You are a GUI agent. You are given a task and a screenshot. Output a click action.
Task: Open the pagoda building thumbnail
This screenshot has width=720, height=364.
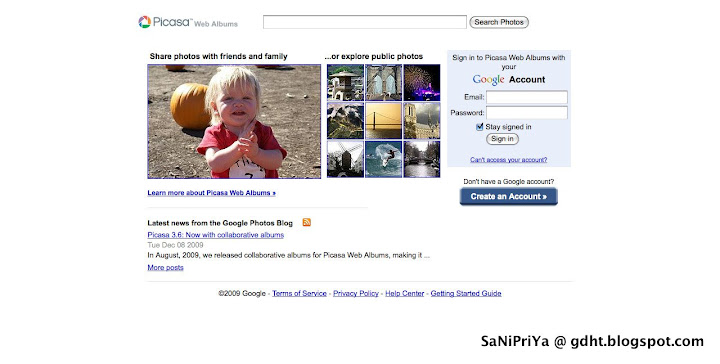pyautogui.click(x=345, y=83)
